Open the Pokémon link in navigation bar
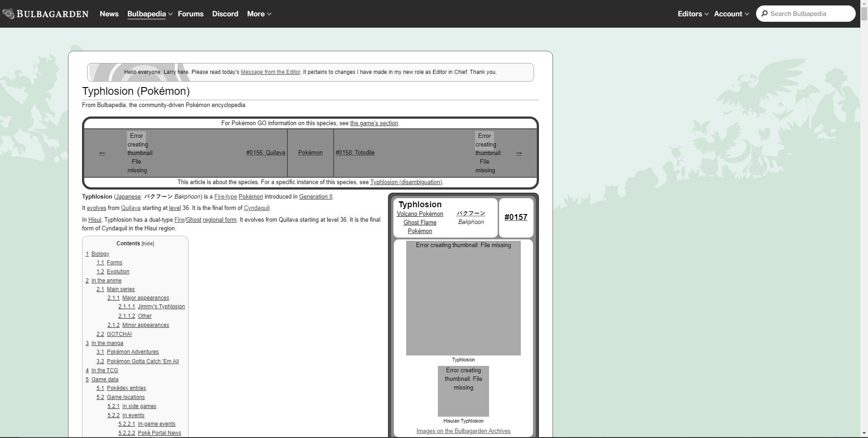This screenshot has height=438, width=868. pyautogui.click(x=310, y=153)
